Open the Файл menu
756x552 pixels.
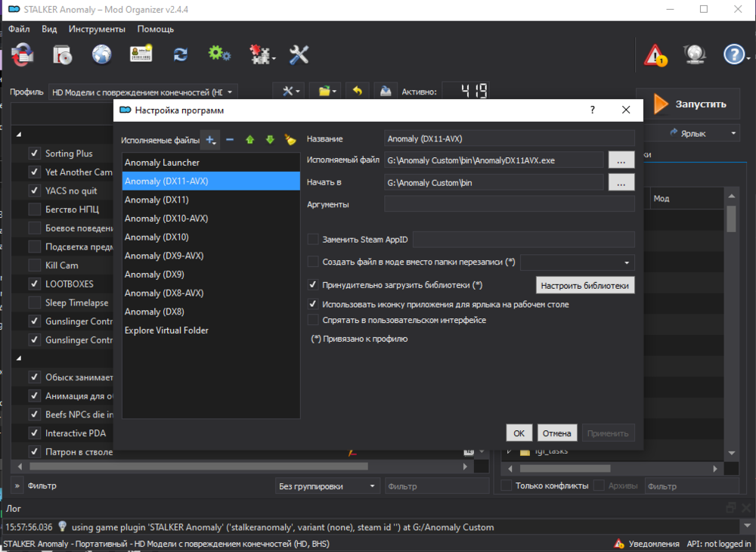coord(19,29)
